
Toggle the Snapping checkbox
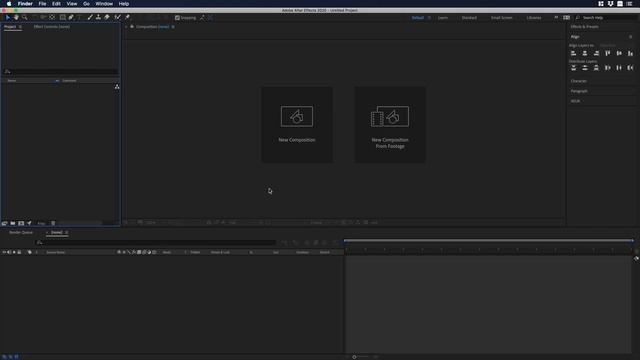[177, 18]
